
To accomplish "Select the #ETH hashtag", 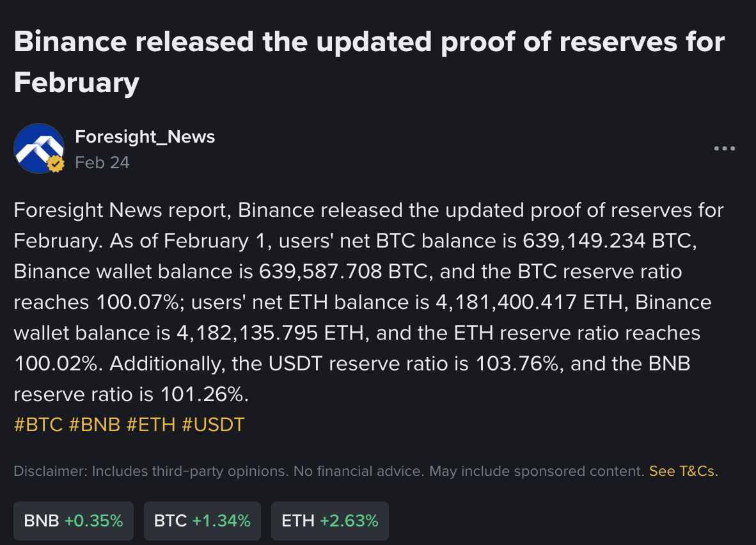I will click(151, 425).
